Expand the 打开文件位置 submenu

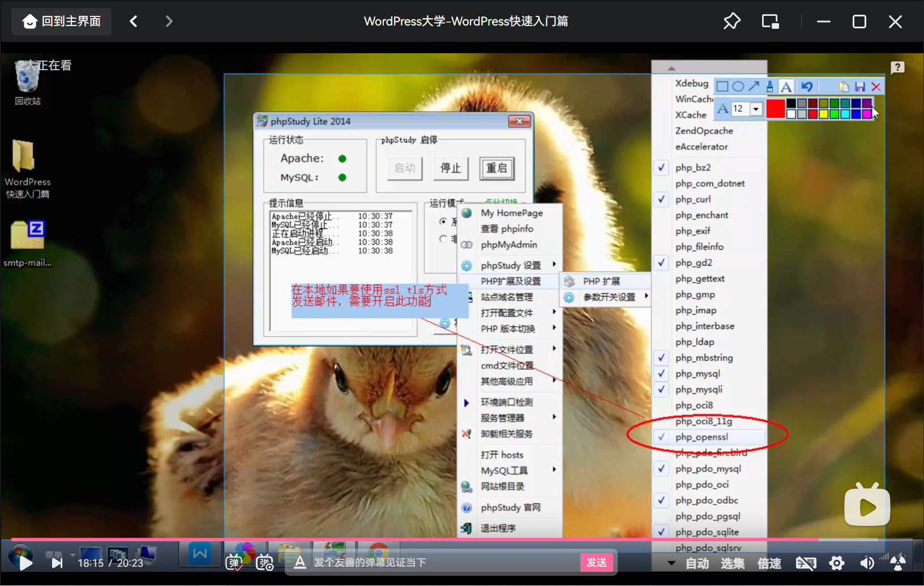510,349
